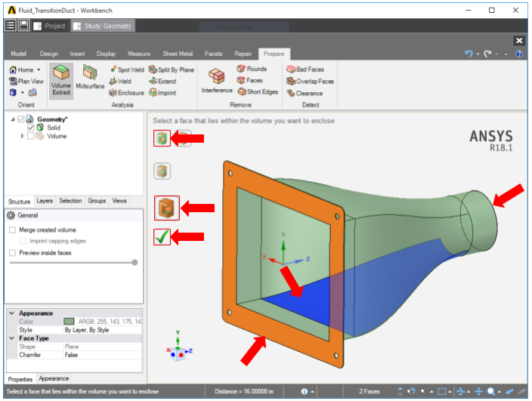Click the Redo arrow icon
532x401 pixels.
pos(487,54)
